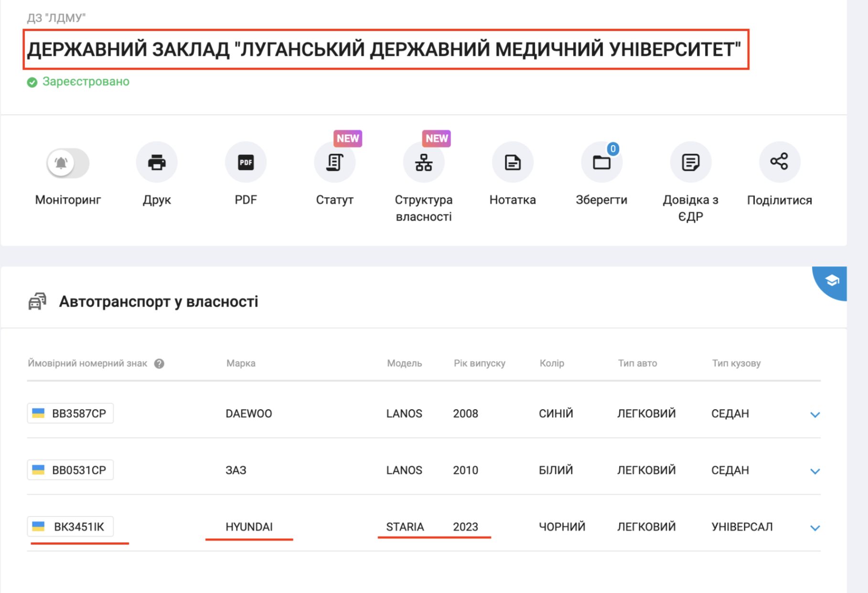The width and height of the screenshot is (868, 593).
Task: Export the company profile via PDF icon
Action: pyautogui.click(x=246, y=162)
